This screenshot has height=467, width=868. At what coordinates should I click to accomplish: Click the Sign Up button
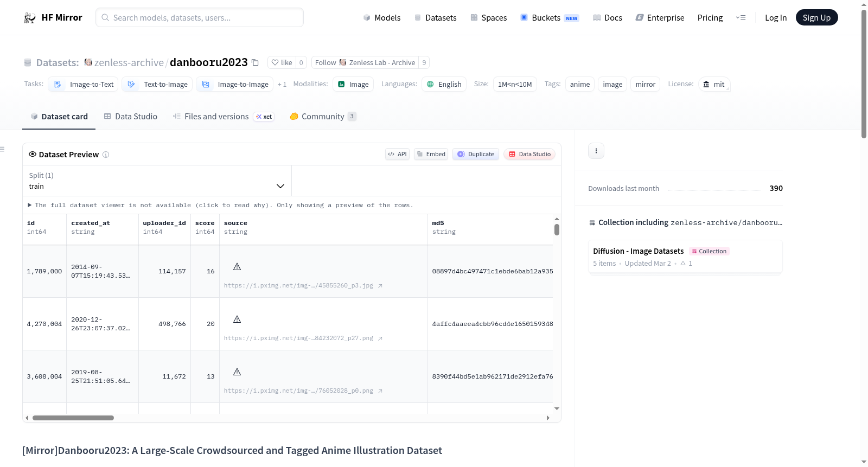(816, 18)
